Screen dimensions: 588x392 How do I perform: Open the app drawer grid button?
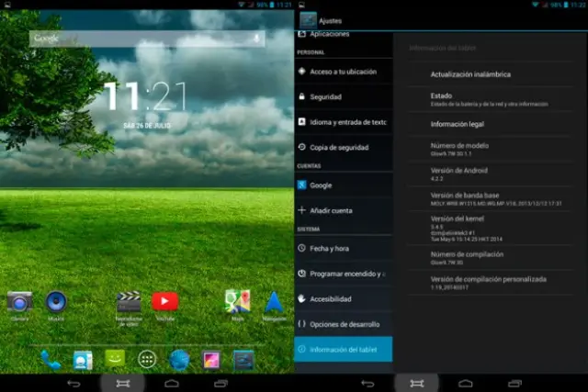coord(147,359)
